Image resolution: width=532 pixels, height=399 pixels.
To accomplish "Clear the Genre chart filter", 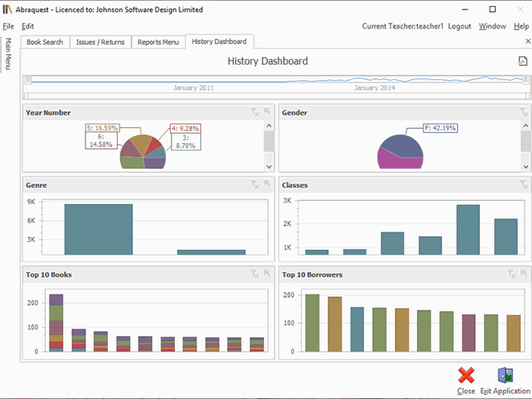I will (255, 185).
